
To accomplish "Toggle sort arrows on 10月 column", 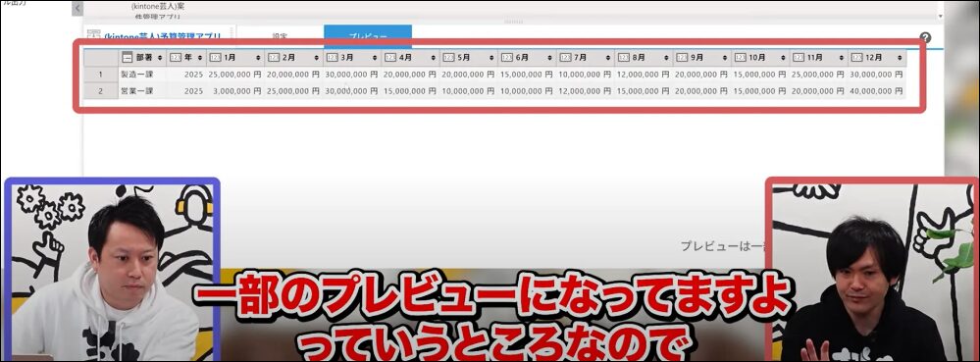I will tap(783, 58).
